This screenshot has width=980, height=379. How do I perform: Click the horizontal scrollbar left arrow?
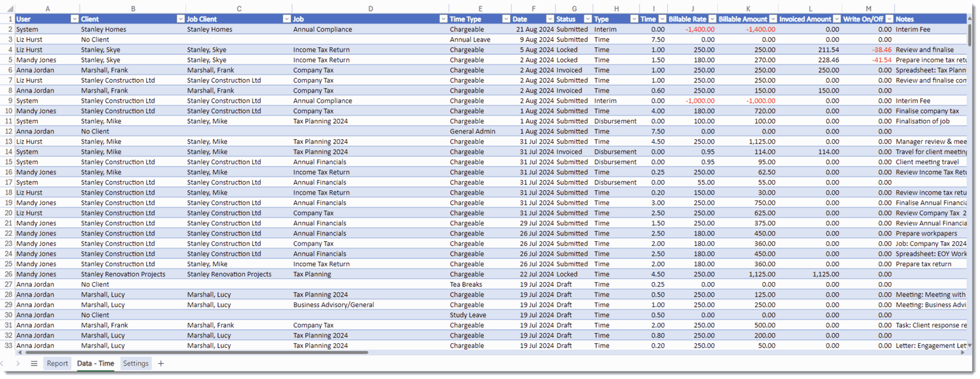18,352
